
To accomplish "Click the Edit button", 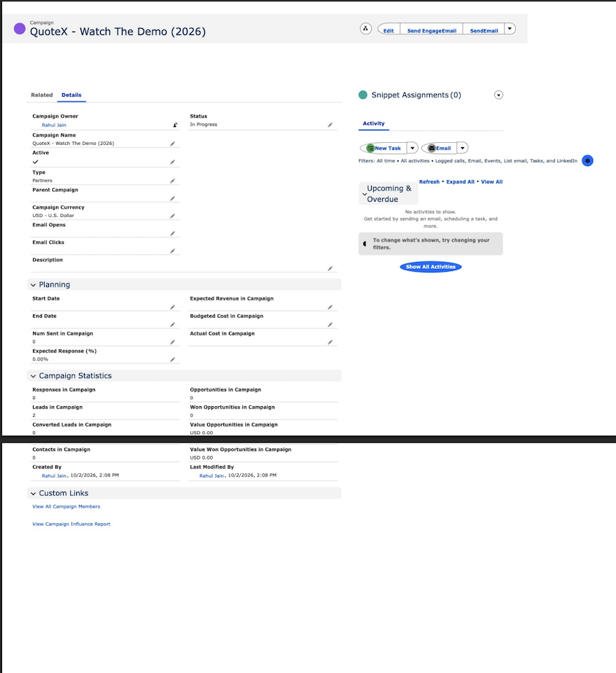I will tap(388, 29).
